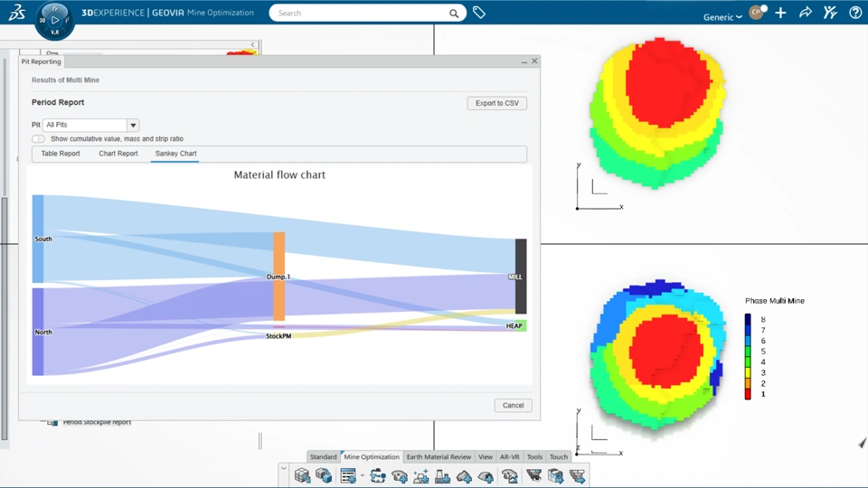Click the add pit shell icon
Image resolution: width=868 pixels, height=488 pixels.
(399, 476)
